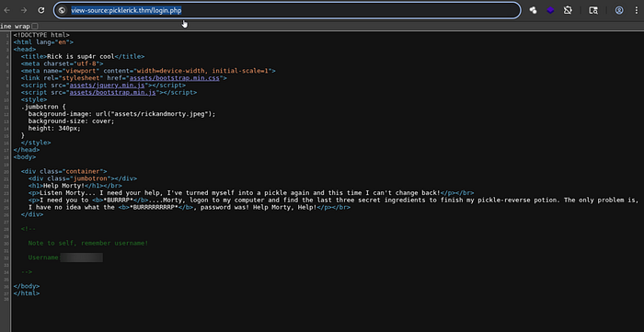Image resolution: width=644 pixels, height=332 pixels.
Task: Click the 'Note to self, remember username!' comment
Action: coord(88,244)
